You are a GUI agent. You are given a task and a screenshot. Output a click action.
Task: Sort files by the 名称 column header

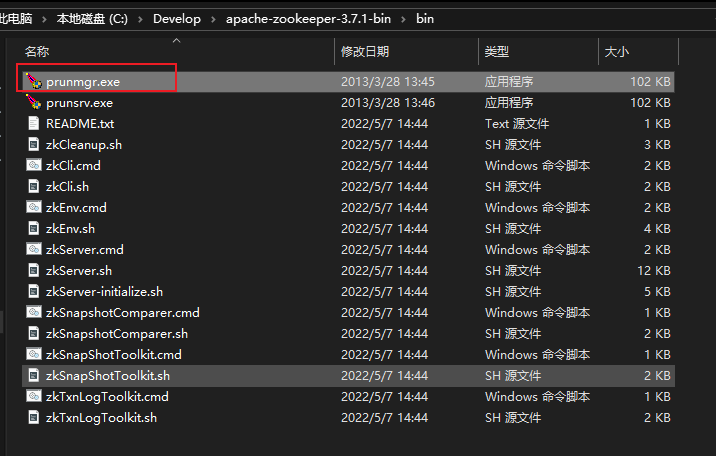[x=37, y=52]
